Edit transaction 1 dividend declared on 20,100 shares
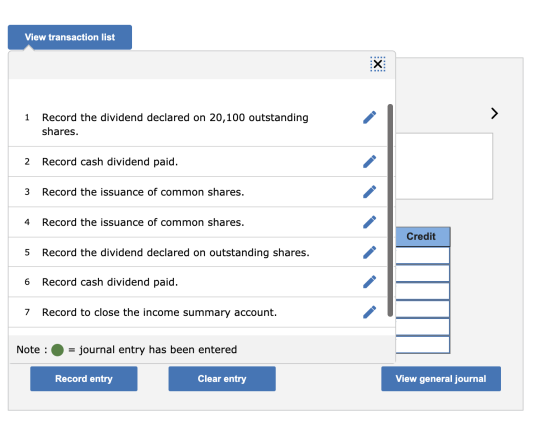Screen dimensions: 560x444 tap(370, 117)
